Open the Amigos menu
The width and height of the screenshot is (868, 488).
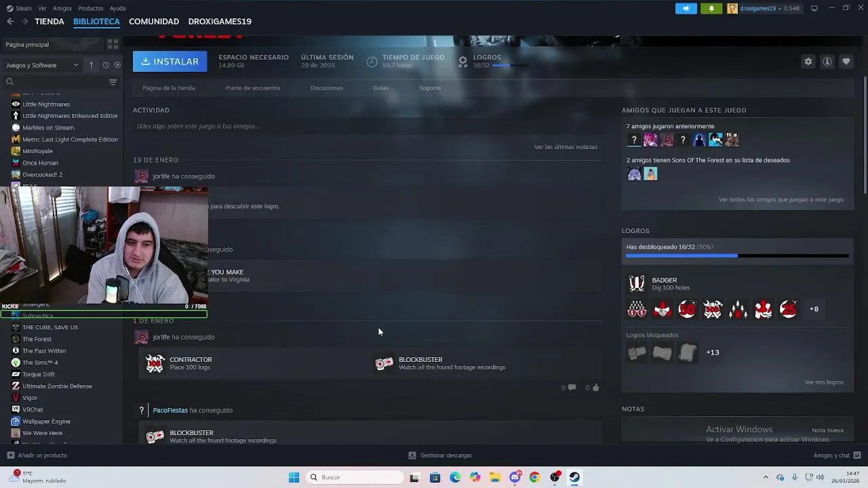pyautogui.click(x=62, y=8)
